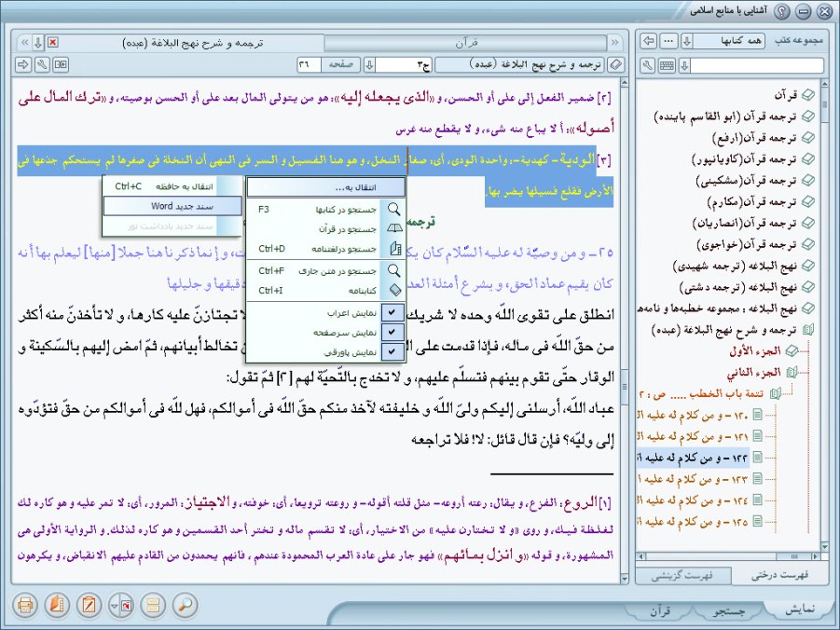Choose جستجو در متن جاری menu entry
840x630 pixels.
point(325,270)
